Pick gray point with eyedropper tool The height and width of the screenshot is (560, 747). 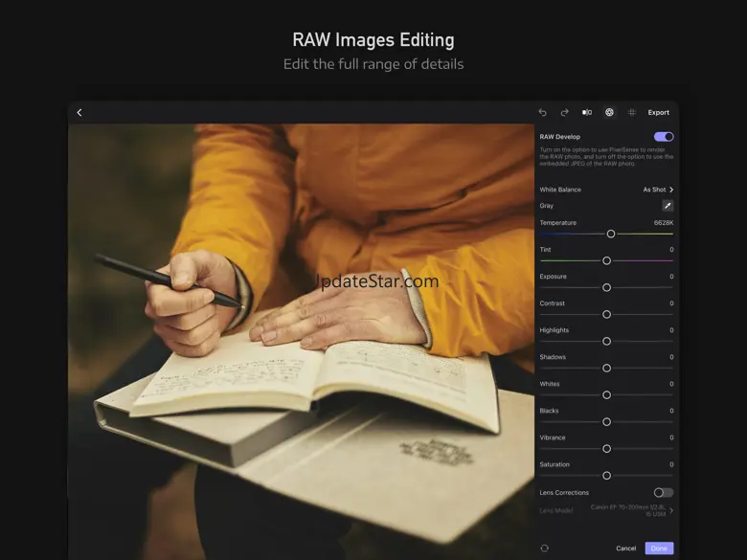point(668,206)
